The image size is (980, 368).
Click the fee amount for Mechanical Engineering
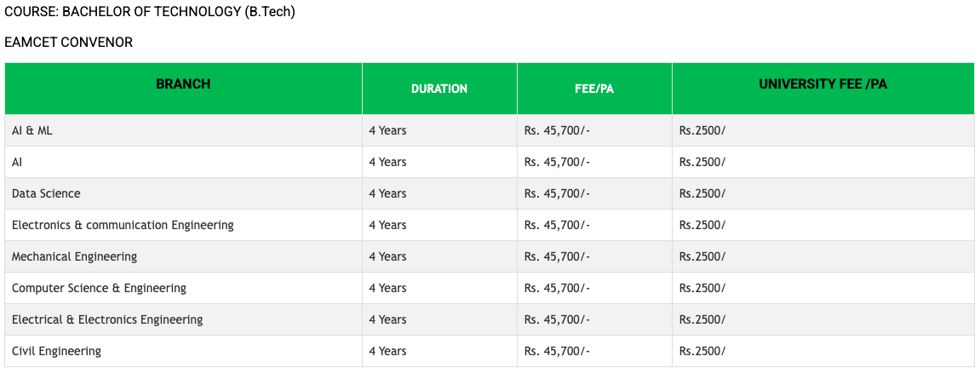557,256
